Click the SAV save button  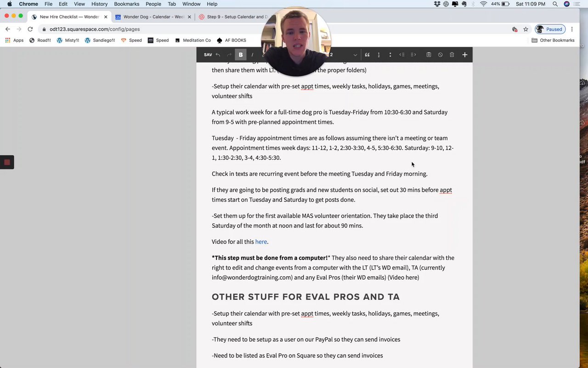[208, 55]
